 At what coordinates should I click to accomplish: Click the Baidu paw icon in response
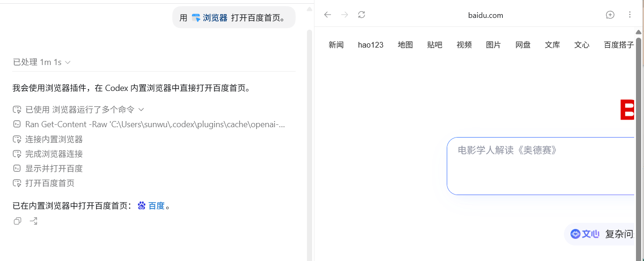click(x=142, y=205)
